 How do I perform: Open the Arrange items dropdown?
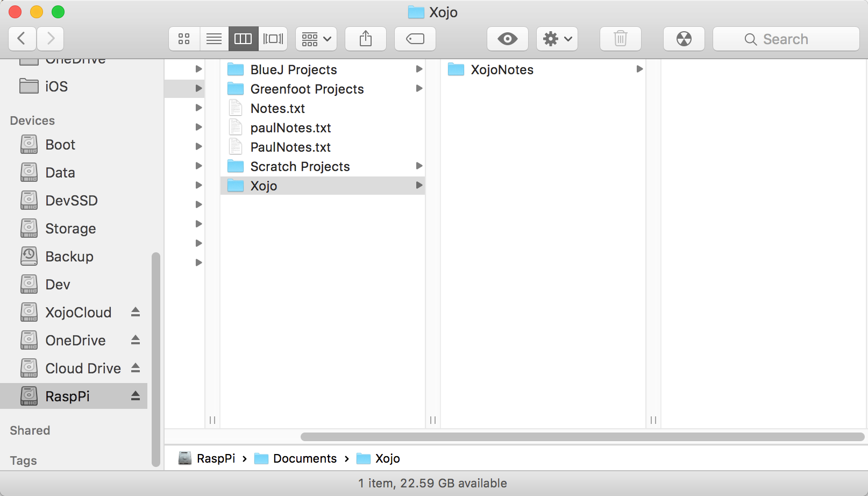(x=316, y=39)
